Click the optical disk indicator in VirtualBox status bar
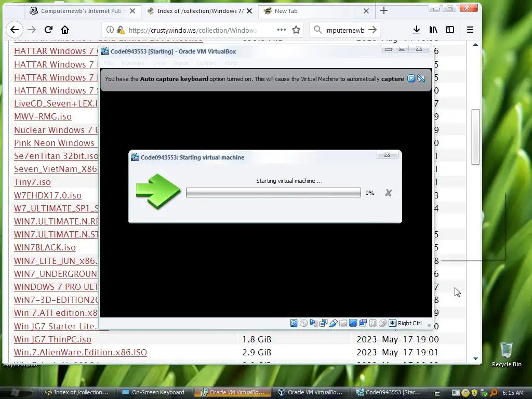532x399 pixels. point(303,323)
